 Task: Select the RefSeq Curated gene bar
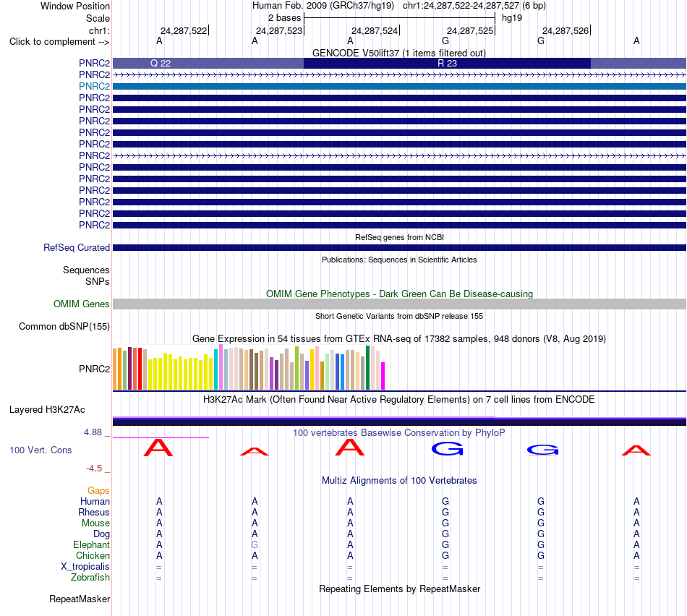399,247
